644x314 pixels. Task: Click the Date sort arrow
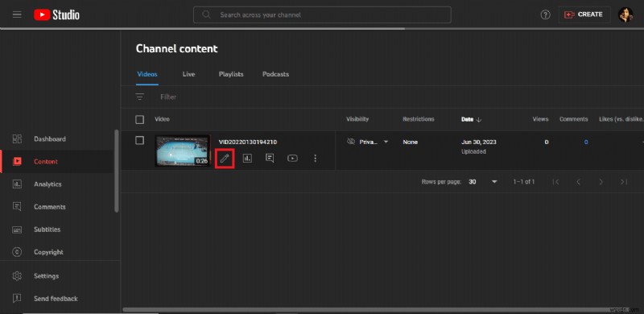(479, 120)
